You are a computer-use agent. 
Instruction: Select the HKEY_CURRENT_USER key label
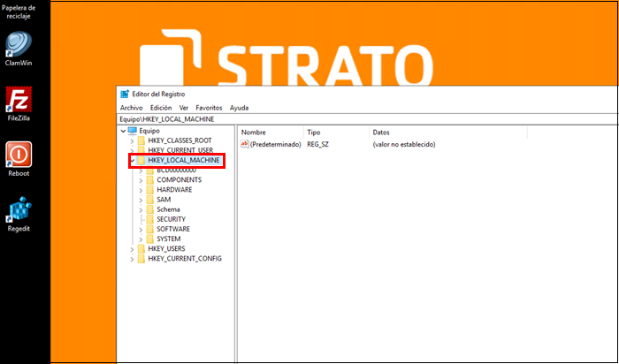coord(180,150)
